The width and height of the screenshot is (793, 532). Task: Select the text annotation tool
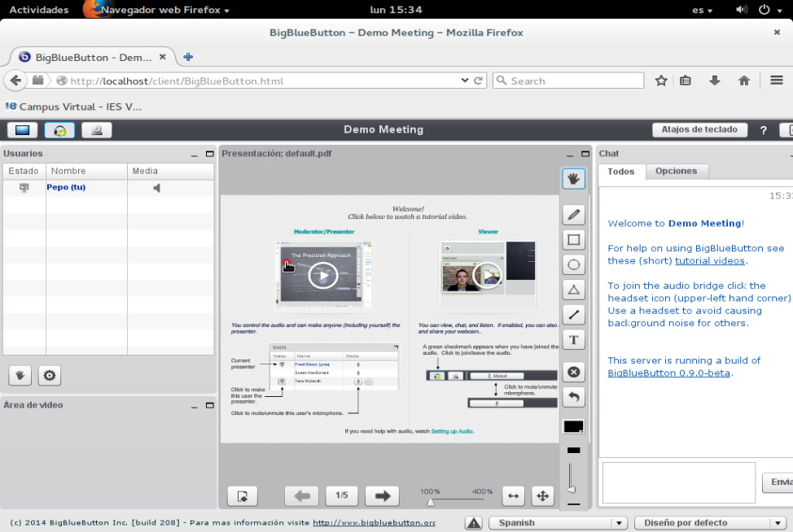(573, 340)
